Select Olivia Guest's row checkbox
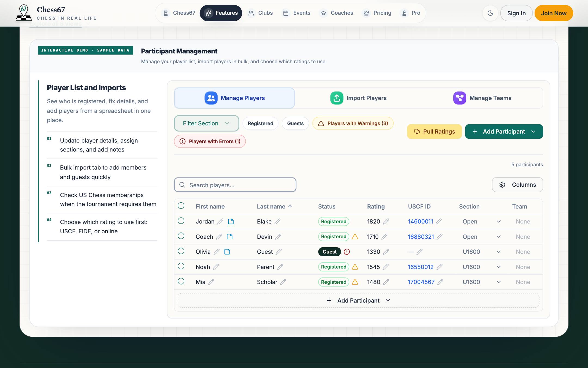The width and height of the screenshot is (588, 368). [x=181, y=251]
